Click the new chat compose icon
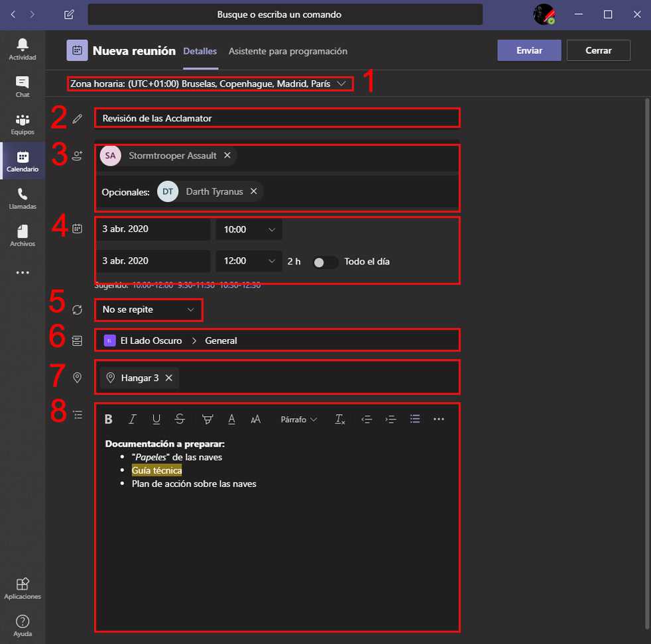 pyautogui.click(x=69, y=15)
